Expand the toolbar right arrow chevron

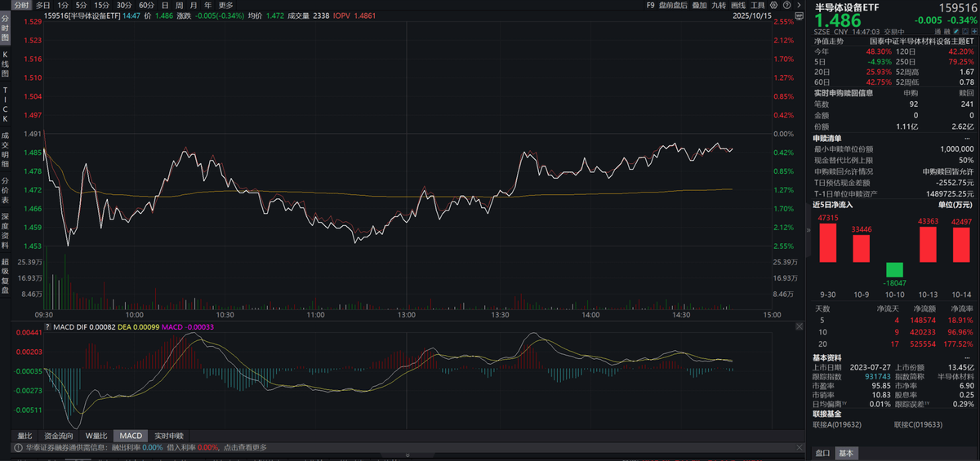click(x=800, y=5)
